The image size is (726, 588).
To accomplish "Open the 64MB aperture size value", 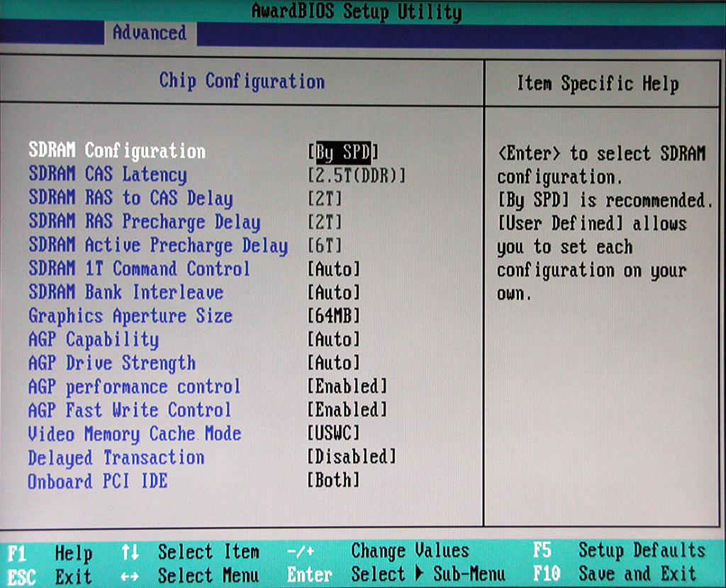I will click(x=334, y=316).
